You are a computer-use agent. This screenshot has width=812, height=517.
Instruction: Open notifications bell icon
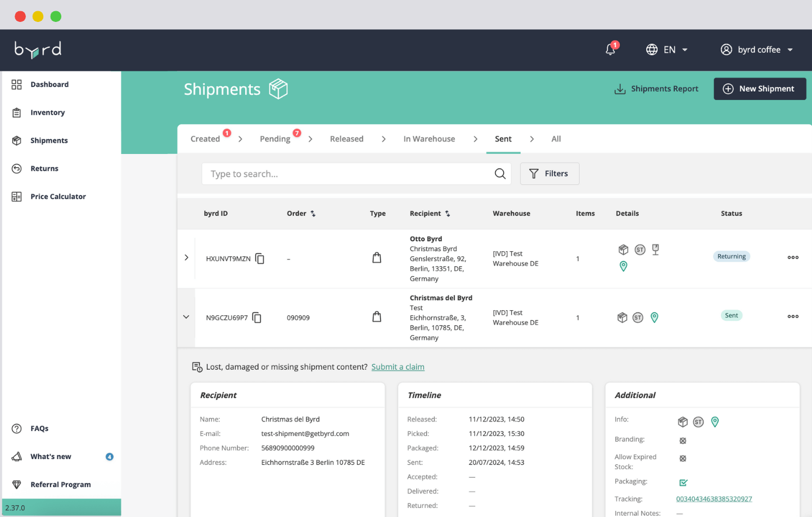coord(611,49)
